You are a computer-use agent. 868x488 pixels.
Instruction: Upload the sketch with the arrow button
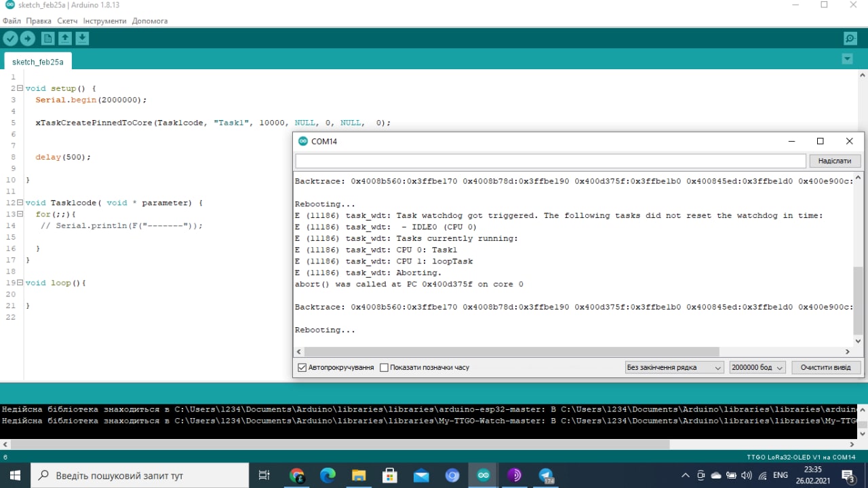[28, 39]
